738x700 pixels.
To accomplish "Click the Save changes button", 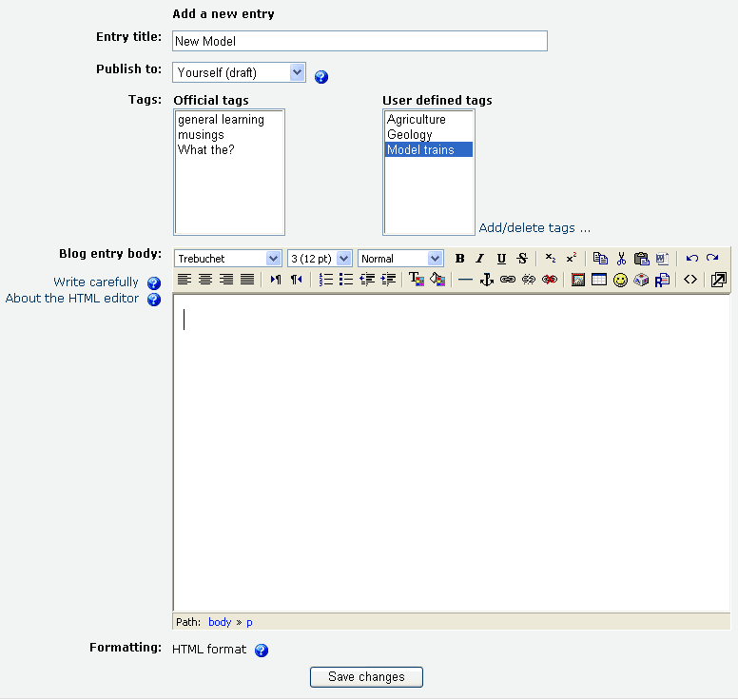I will (x=366, y=677).
